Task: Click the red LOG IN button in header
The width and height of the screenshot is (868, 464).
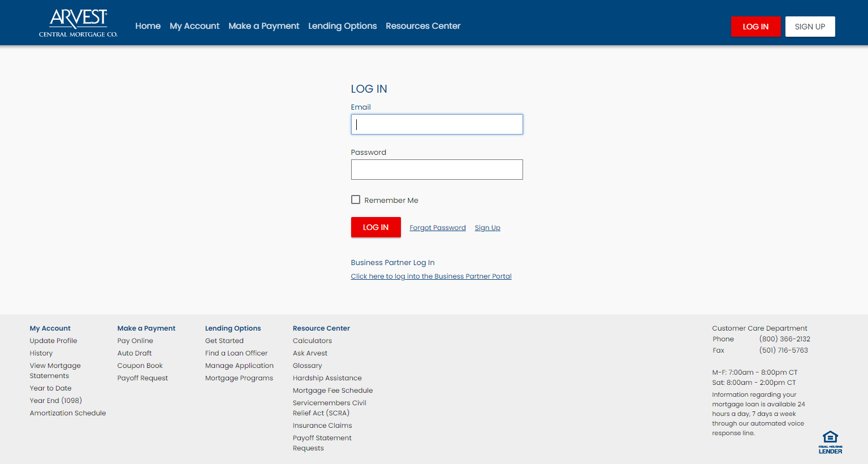Action: (x=755, y=26)
